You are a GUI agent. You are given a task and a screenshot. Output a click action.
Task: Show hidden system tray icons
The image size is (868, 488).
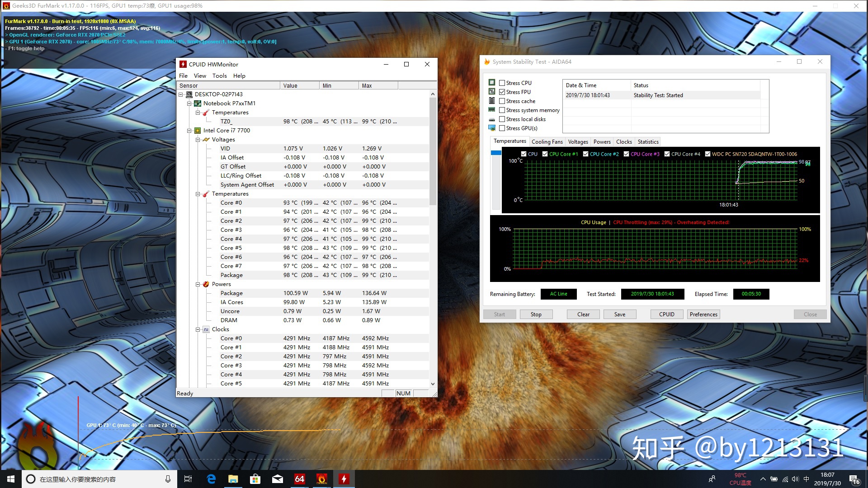point(763,479)
